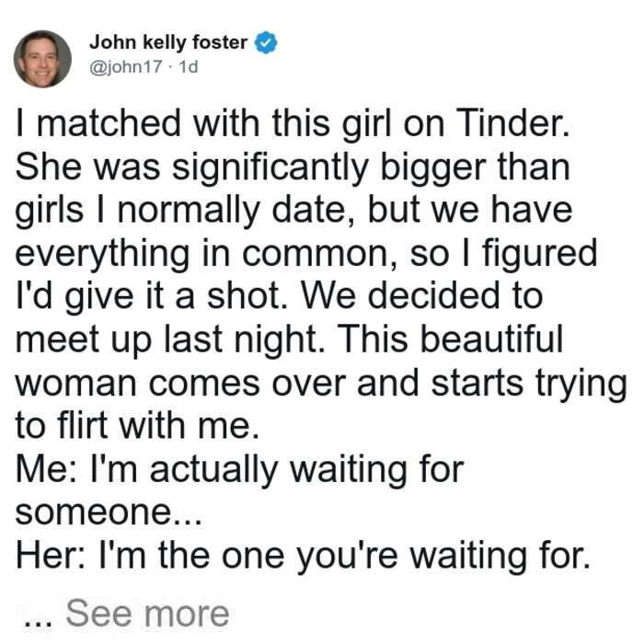This screenshot has width=644, height=644.
Task: Open the @john17 handle link
Action: point(126,66)
